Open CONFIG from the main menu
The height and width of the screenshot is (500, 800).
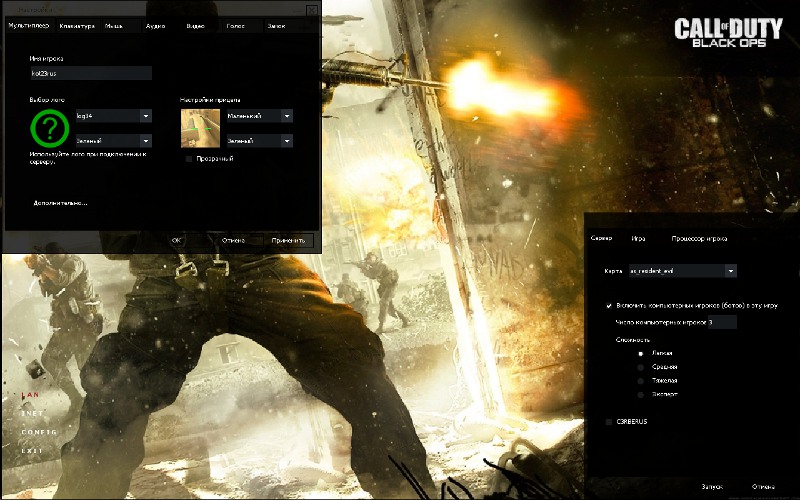click(x=39, y=432)
